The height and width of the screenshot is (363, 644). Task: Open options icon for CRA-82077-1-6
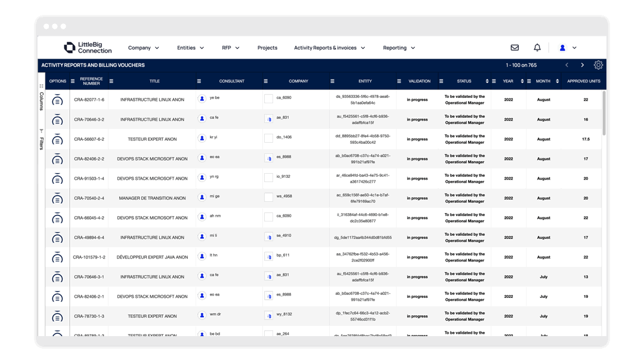[57, 100]
